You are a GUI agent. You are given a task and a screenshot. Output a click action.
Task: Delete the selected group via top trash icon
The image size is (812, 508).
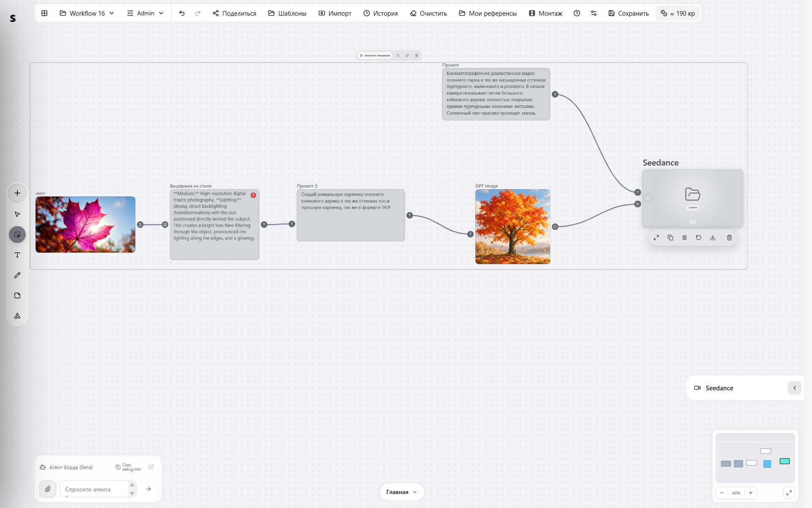(417, 55)
